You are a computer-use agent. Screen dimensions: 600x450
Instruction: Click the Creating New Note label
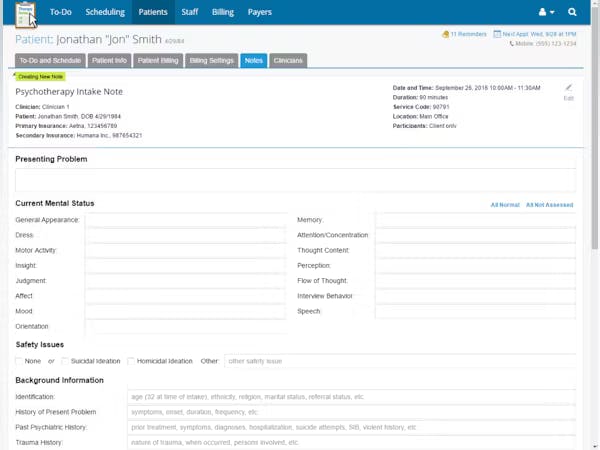point(40,77)
